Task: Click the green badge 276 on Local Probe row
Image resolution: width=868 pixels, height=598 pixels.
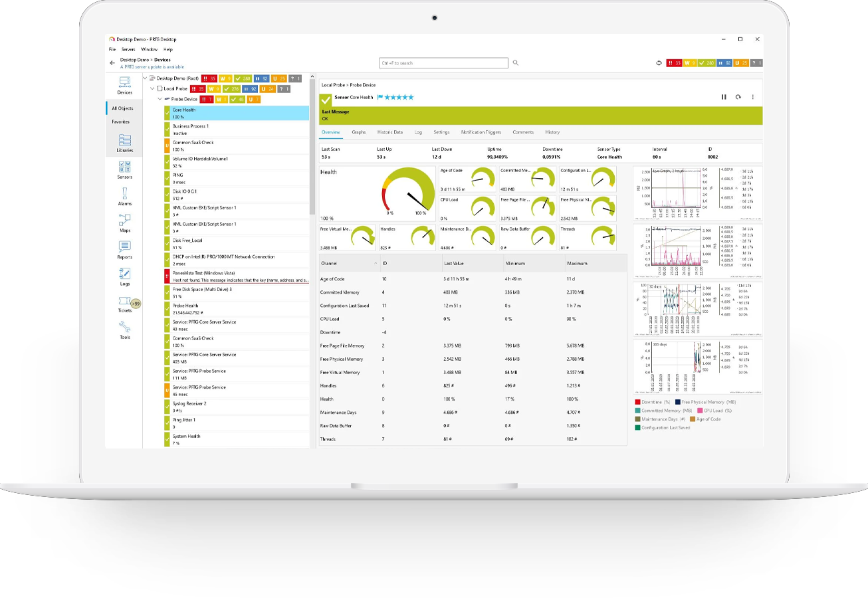Action: (232, 88)
